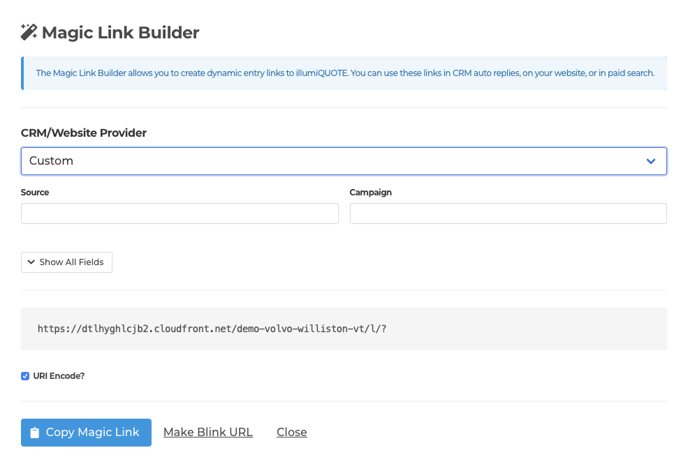This screenshot has width=688, height=464.
Task: Click the Magic Link Builder heading
Action: tap(121, 32)
